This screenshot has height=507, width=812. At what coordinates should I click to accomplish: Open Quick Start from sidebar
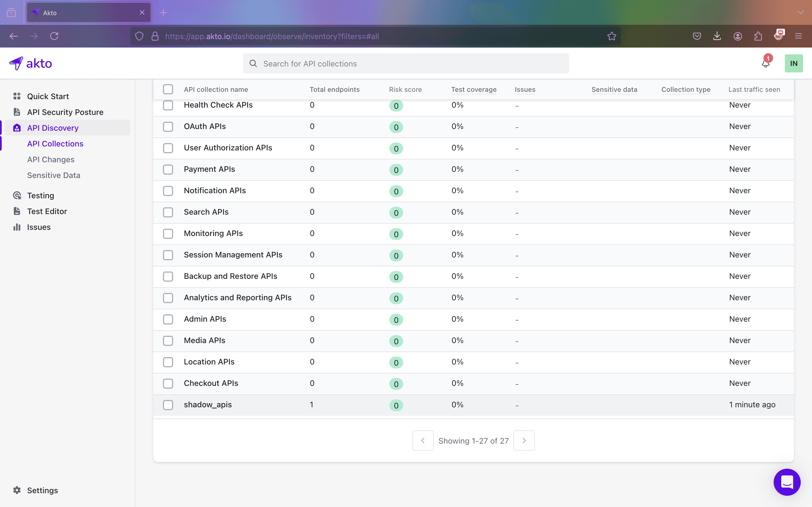coord(48,96)
